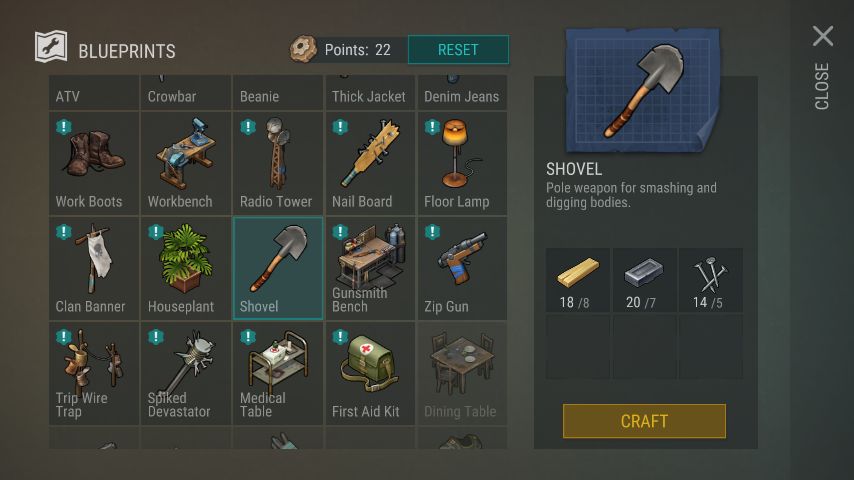Select the Nail Board blueprint
The width and height of the screenshot is (854, 480).
(370, 163)
